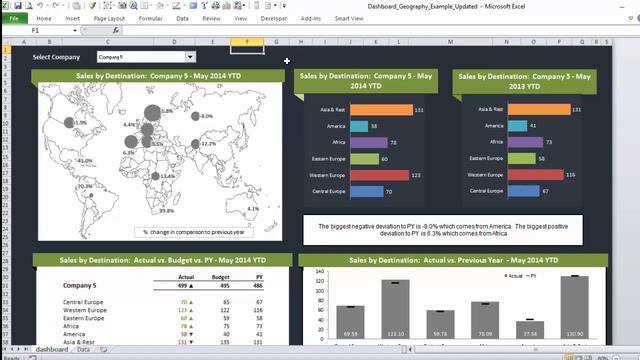Go to first sheet using navigation arrow
640x360 pixels.
coord(5,349)
